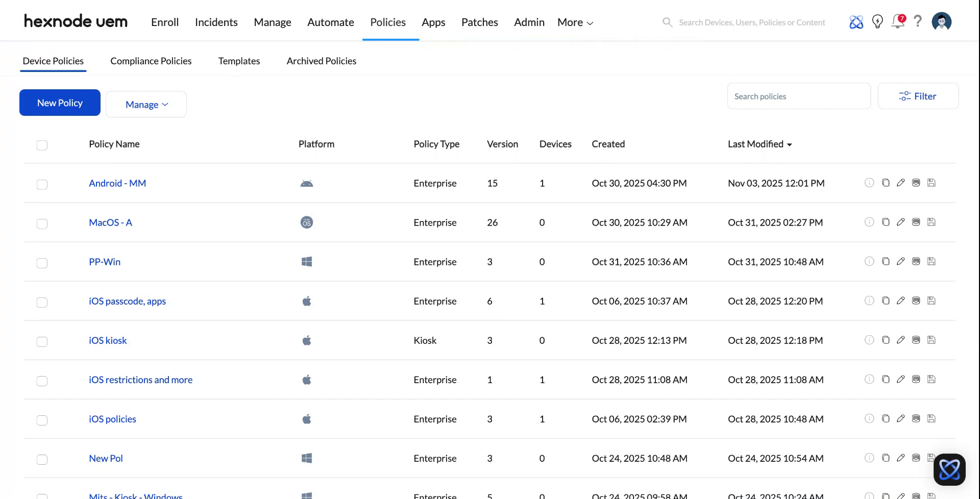This screenshot has height=499, width=980.
Task: Switch to the Compliance Policies tab
Action: (x=151, y=61)
